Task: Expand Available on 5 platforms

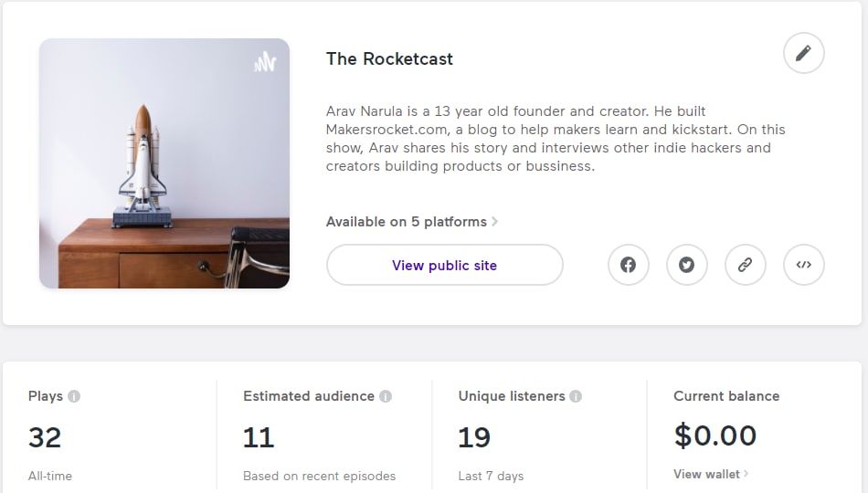Action: click(412, 222)
